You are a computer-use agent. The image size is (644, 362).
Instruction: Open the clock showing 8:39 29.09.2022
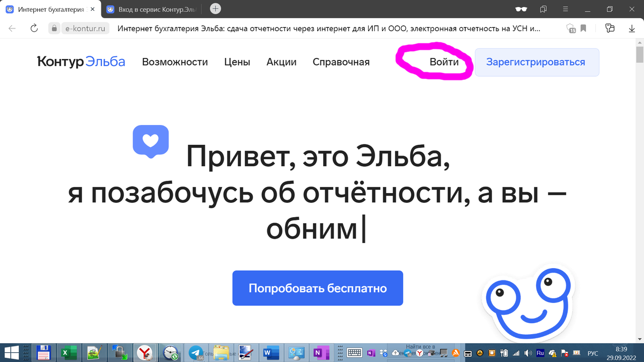click(x=621, y=353)
